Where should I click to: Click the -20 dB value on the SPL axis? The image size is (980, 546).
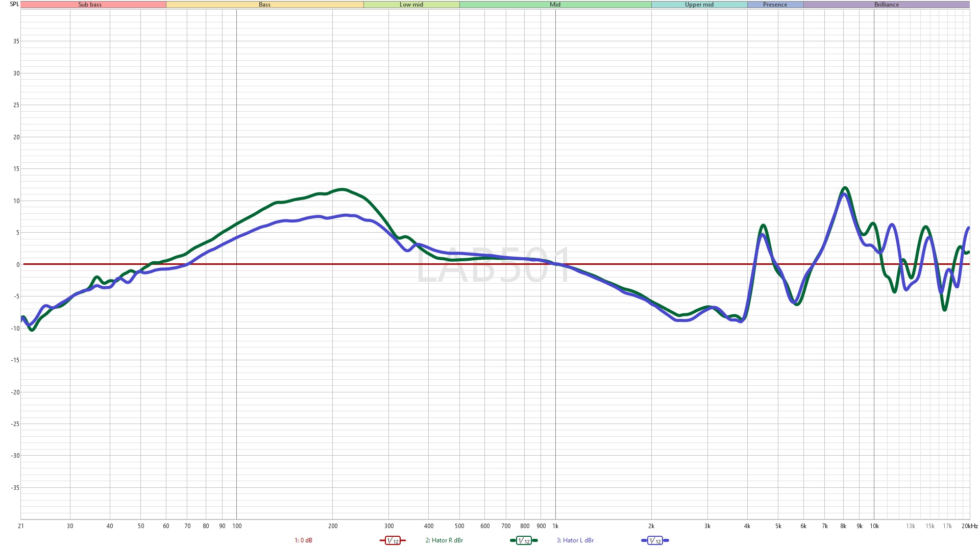[15, 392]
